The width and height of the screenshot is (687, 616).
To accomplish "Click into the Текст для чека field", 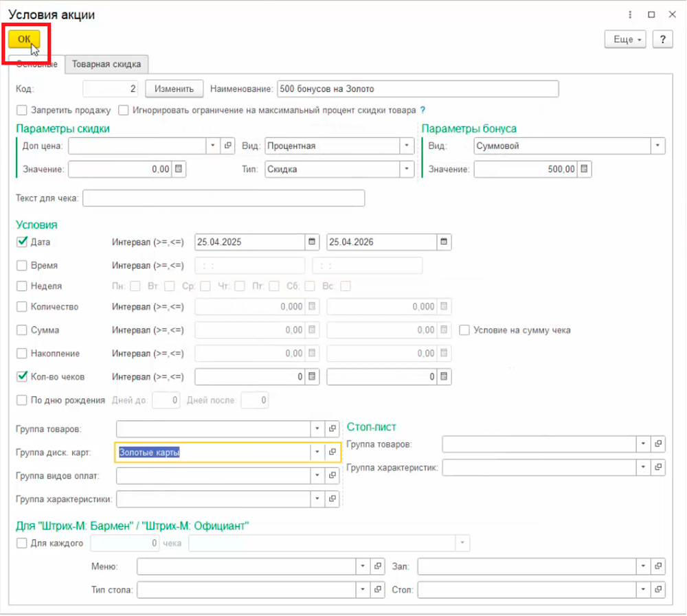I will [x=223, y=198].
